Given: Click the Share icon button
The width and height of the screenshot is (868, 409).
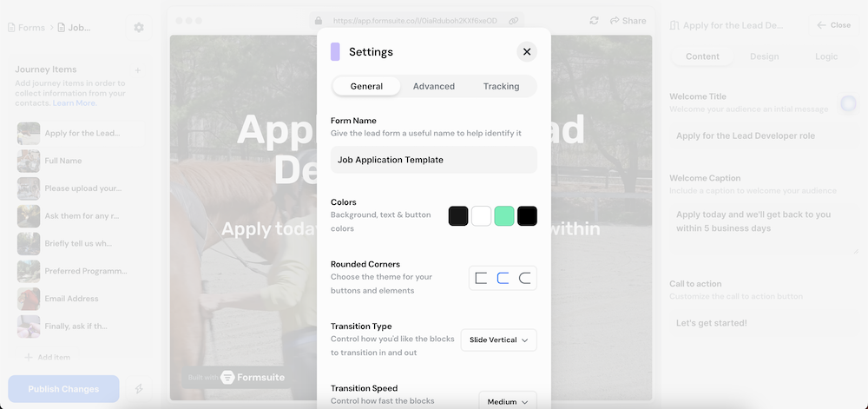Looking at the screenshot, I should coord(628,21).
